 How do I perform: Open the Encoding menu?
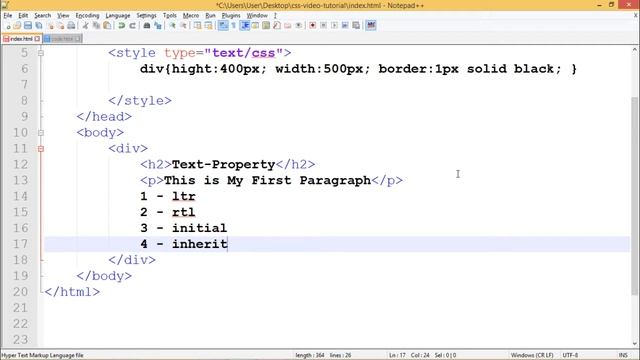tap(87, 16)
